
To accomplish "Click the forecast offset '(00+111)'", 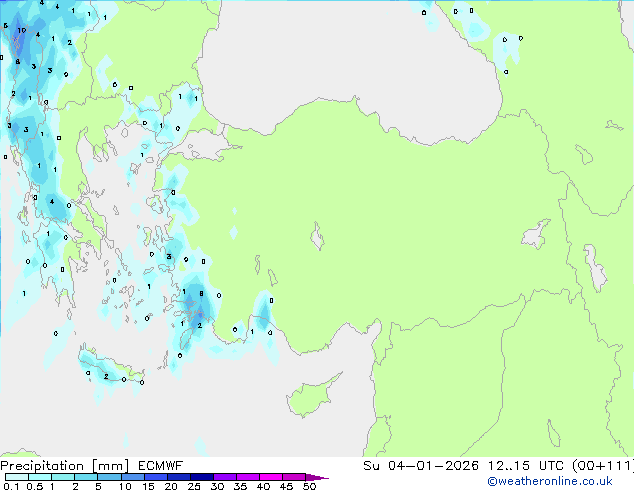I will pyautogui.click(x=603, y=466).
